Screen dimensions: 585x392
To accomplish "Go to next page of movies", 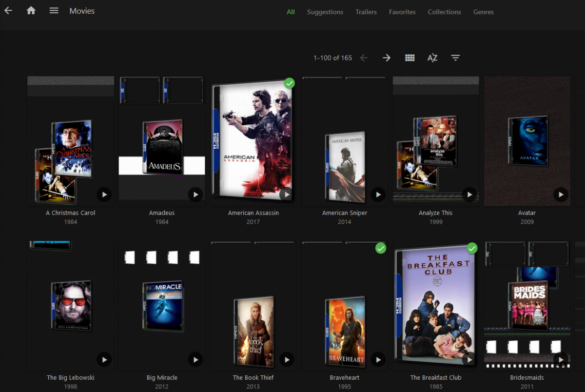I will pyautogui.click(x=387, y=58).
